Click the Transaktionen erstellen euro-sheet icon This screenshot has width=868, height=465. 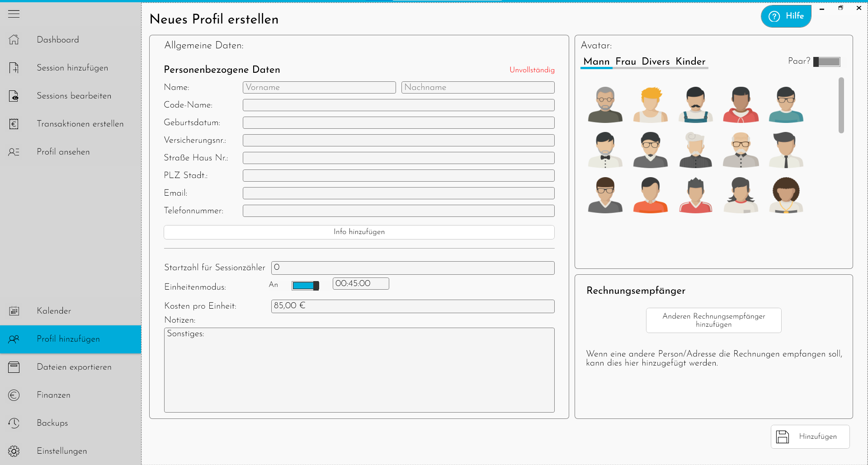coord(14,124)
